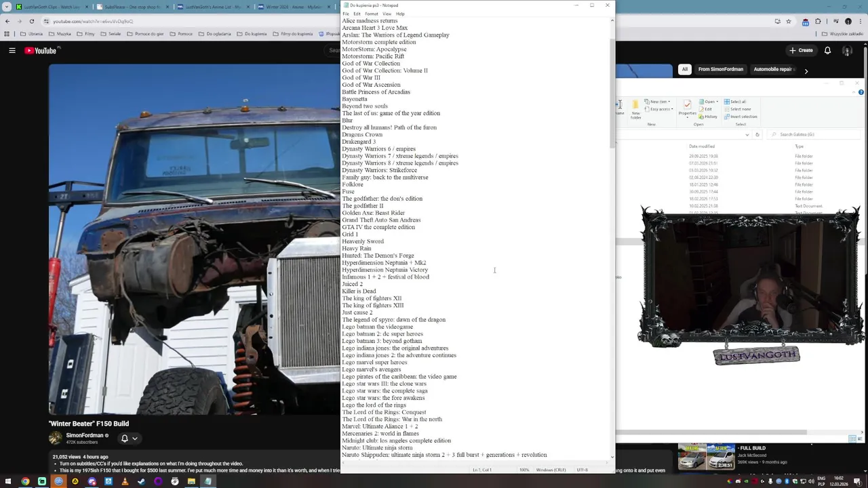The height and width of the screenshot is (488, 868).
Task: Open Chrome three-dot menu
Action: pyautogui.click(x=861, y=21)
